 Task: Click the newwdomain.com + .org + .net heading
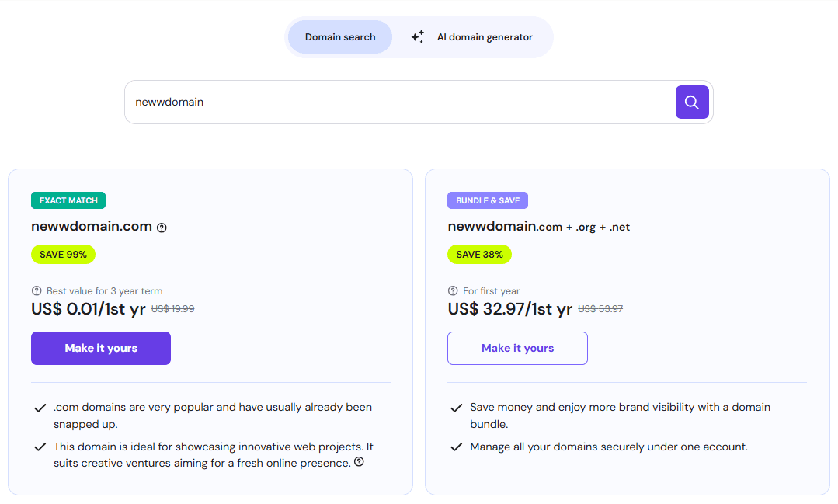click(x=538, y=227)
